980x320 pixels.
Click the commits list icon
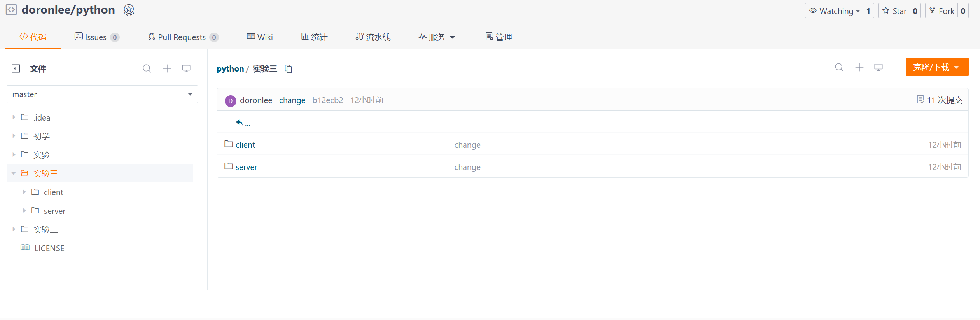point(920,100)
